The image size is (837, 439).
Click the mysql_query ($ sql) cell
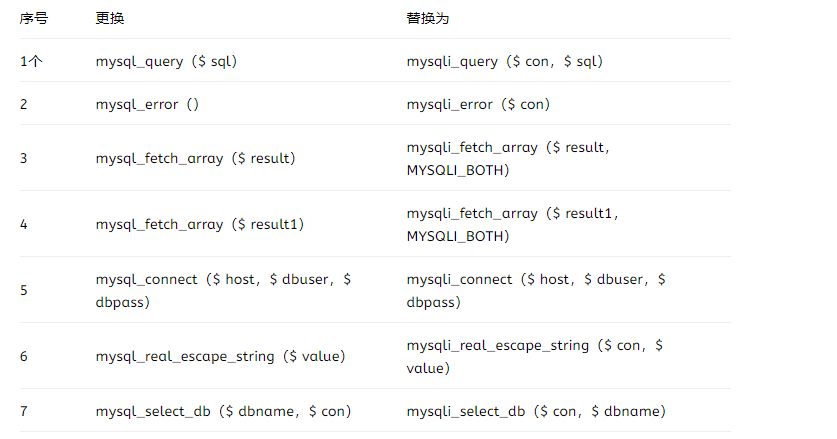(166, 61)
